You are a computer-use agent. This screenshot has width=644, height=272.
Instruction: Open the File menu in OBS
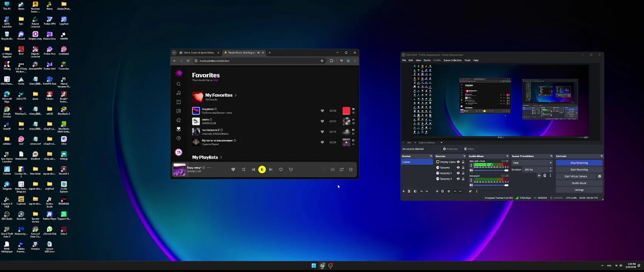(404, 60)
